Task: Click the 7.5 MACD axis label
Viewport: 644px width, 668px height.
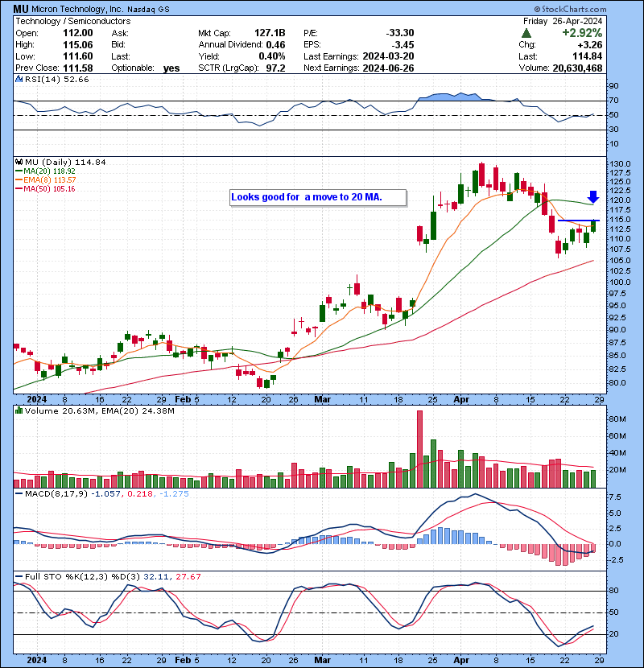Action: pos(616,497)
